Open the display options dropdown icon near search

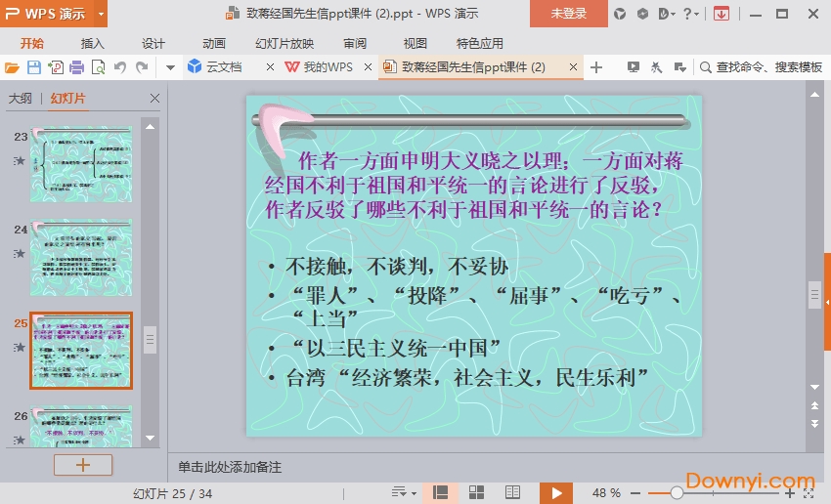[x=680, y=67]
